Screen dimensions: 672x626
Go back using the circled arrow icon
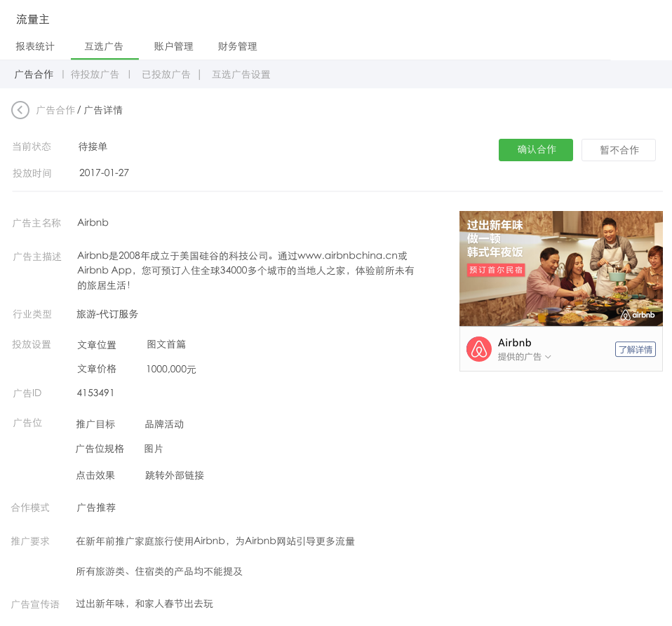(20, 110)
